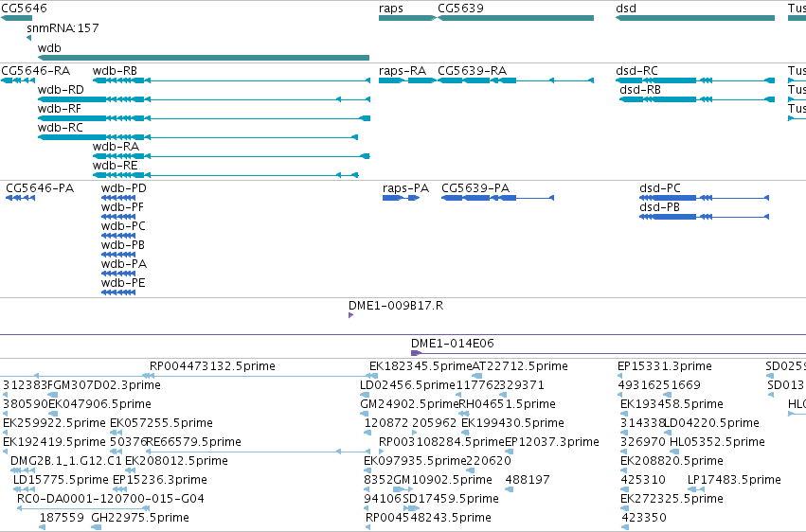Select the wdb-PA protein label
806x532 pixels.
coord(124,264)
